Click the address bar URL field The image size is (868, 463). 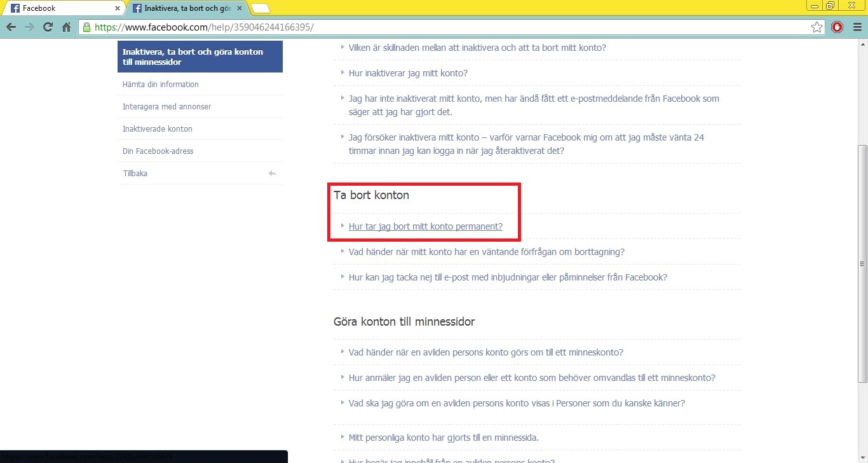(x=451, y=27)
